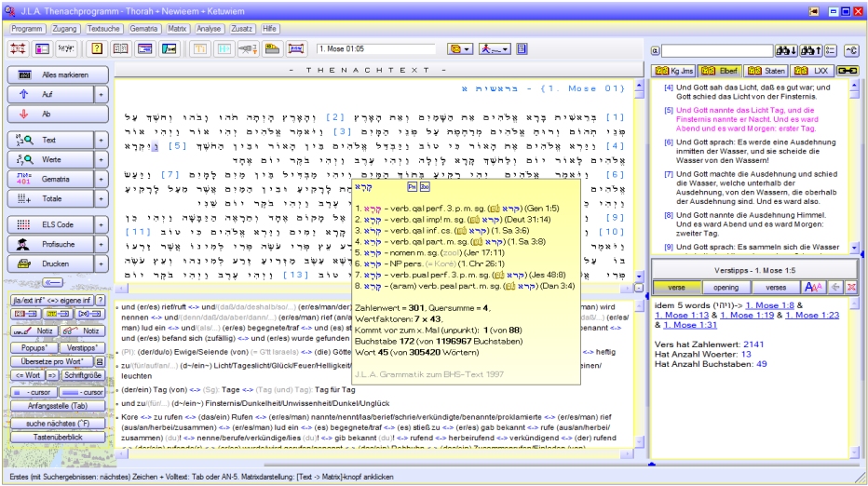Select the short '- cursor' option

point(34,392)
